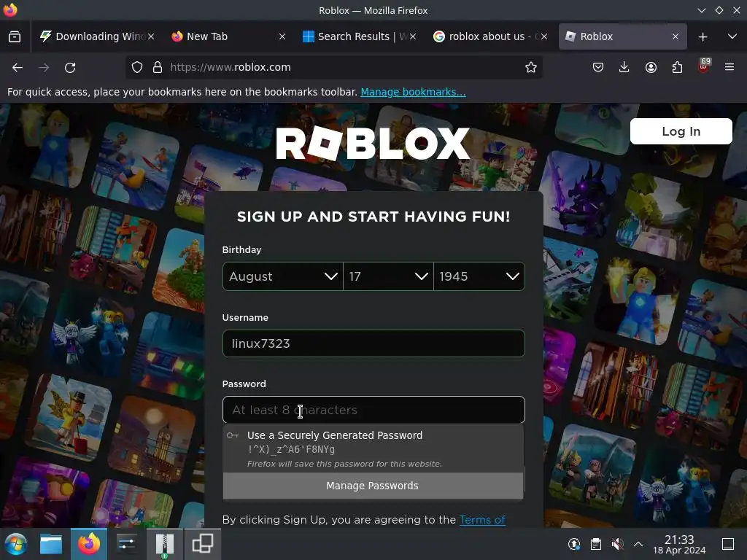This screenshot has width=747, height=560.
Task: Open the archive manager taskbar icon
Action: coord(164,544)
